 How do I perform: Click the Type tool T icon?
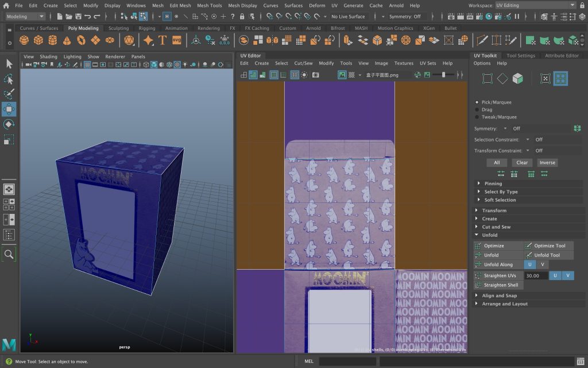163,40
